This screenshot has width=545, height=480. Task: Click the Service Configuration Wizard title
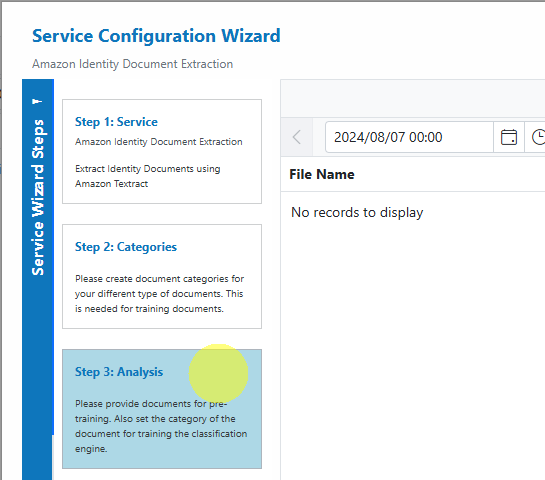pos(156,36)
